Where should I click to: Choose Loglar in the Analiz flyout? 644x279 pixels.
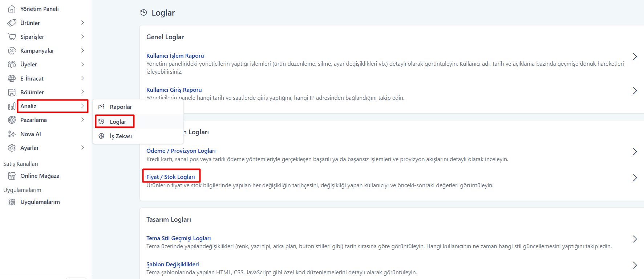click(118, 122)
